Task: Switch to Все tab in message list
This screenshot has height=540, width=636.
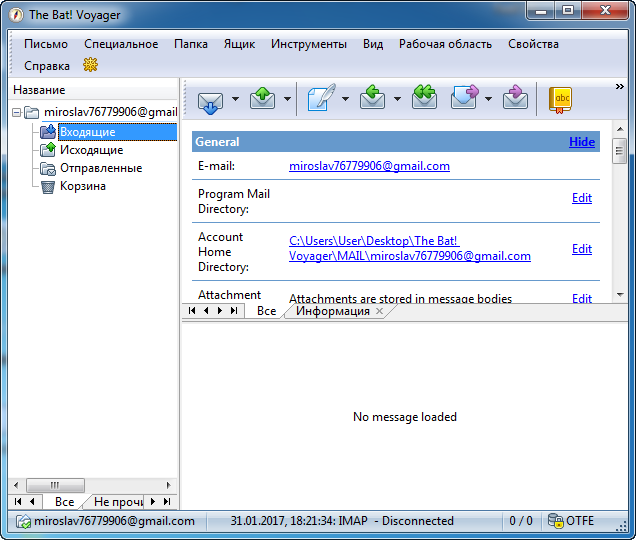Action: tap(266, 311)
